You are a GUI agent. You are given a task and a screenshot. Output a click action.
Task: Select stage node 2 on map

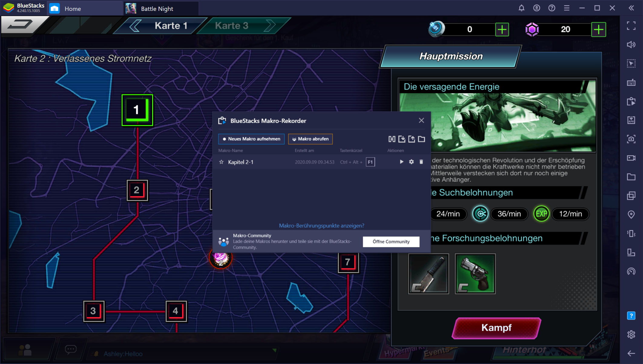(x=137, y=190)
